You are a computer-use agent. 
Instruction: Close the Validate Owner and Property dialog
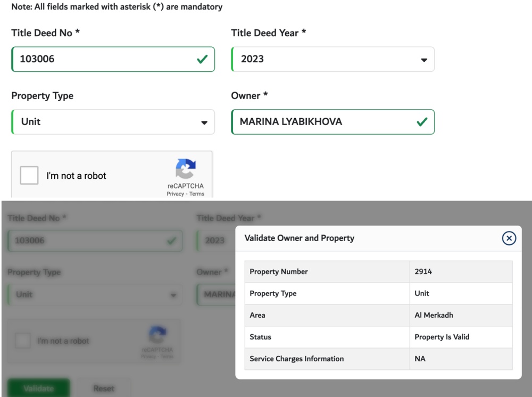(509, 238)
